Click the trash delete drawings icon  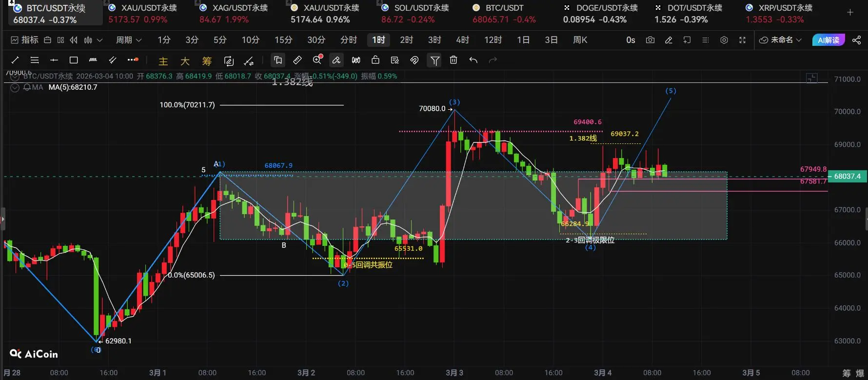(x=454, y=60)
